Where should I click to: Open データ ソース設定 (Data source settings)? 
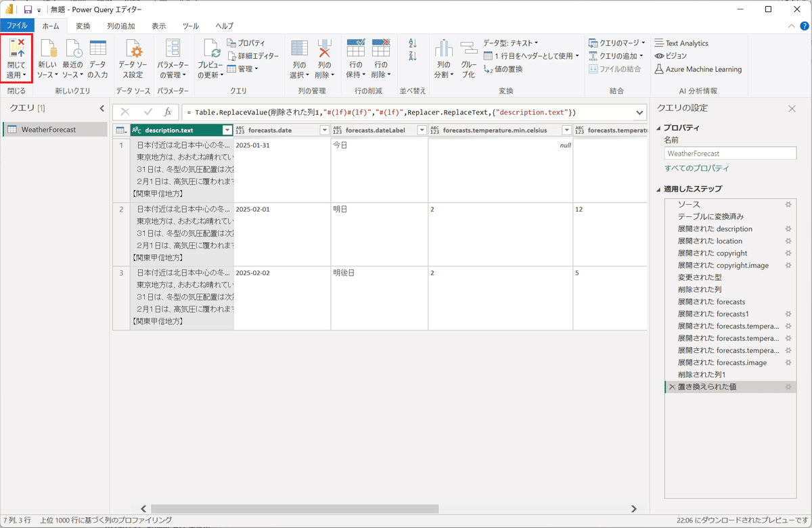click(x=133, y=49)
